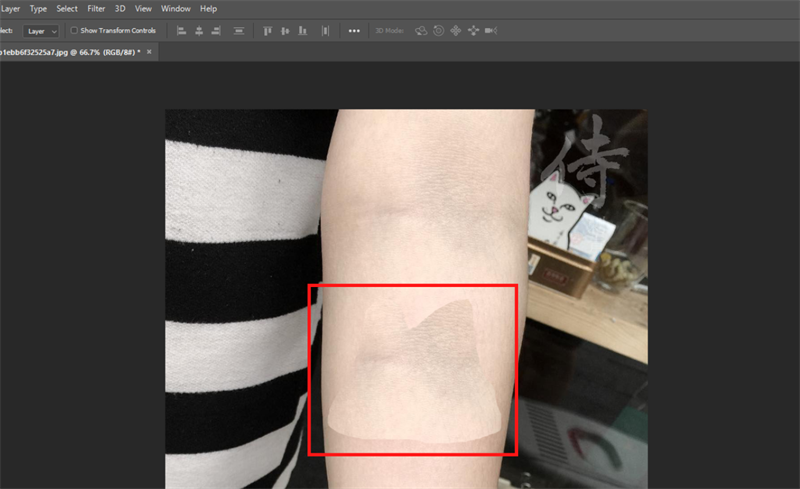Pick the 3D Slide icon

(472, 31)
